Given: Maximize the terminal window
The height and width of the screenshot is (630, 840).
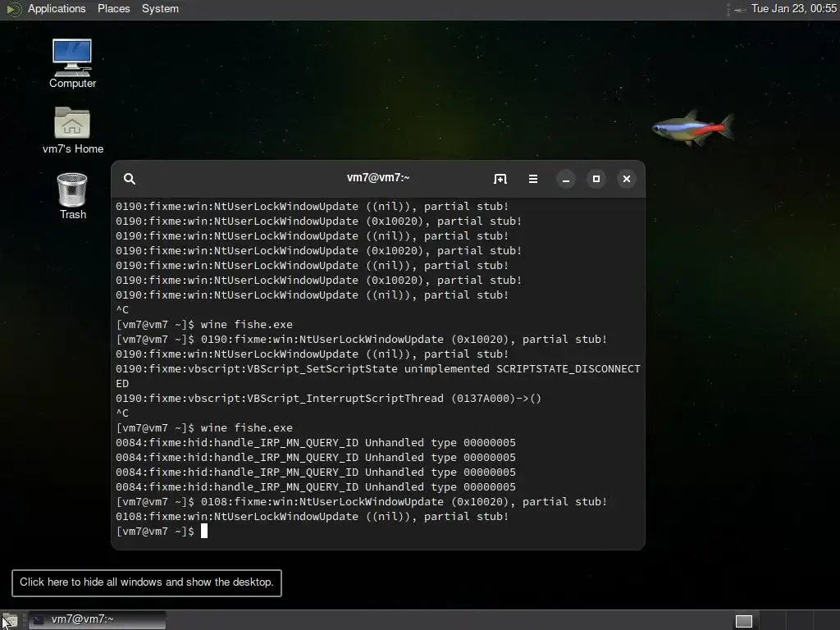Looking at the screenshot, I should [596, 179].
